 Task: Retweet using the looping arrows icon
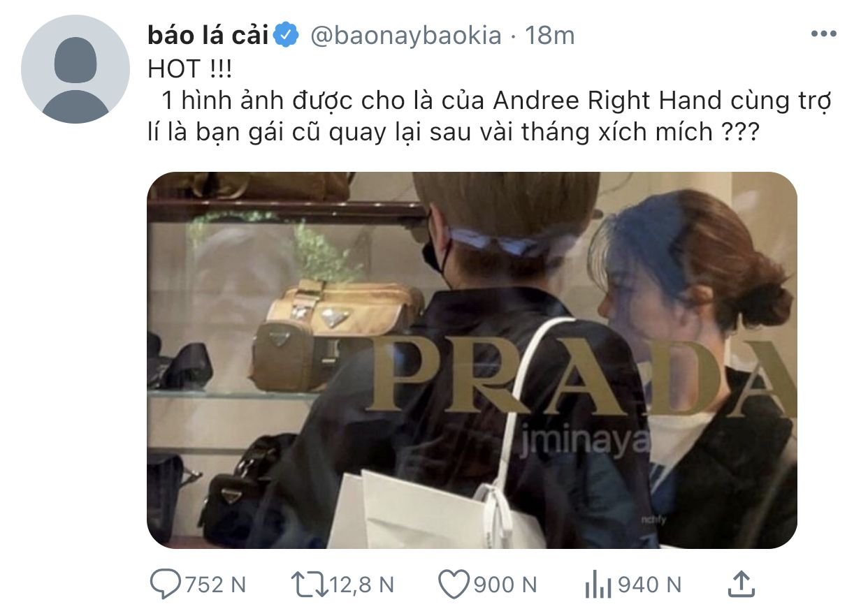click(308, 585)
